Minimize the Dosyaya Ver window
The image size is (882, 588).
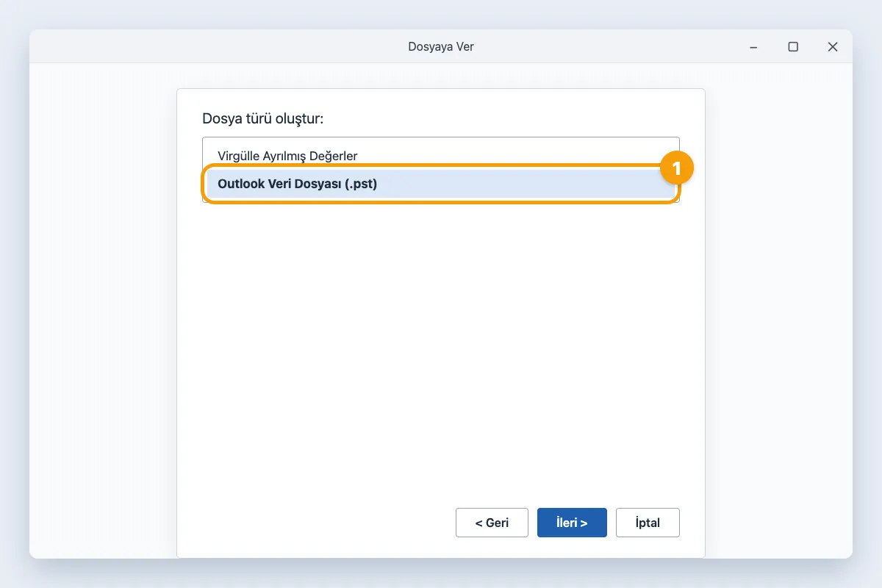(753, 46)
